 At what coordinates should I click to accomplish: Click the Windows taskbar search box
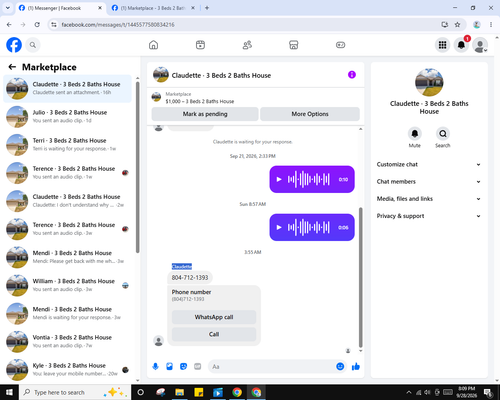tap(75, 392)
